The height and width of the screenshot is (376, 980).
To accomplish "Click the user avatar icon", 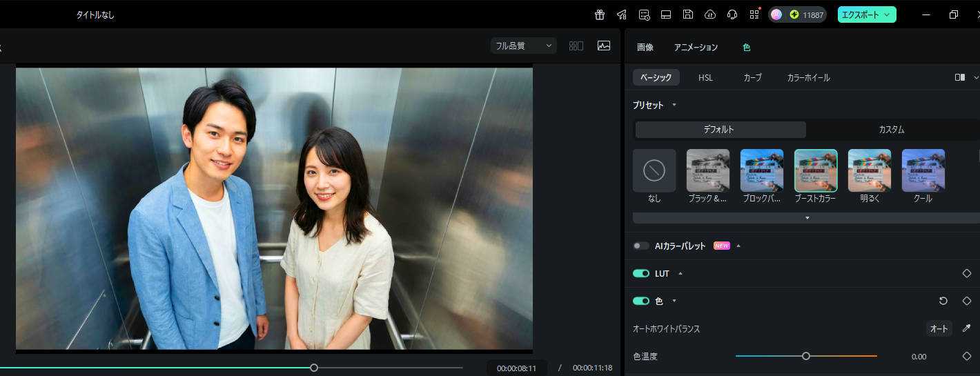I will [776, 14].
